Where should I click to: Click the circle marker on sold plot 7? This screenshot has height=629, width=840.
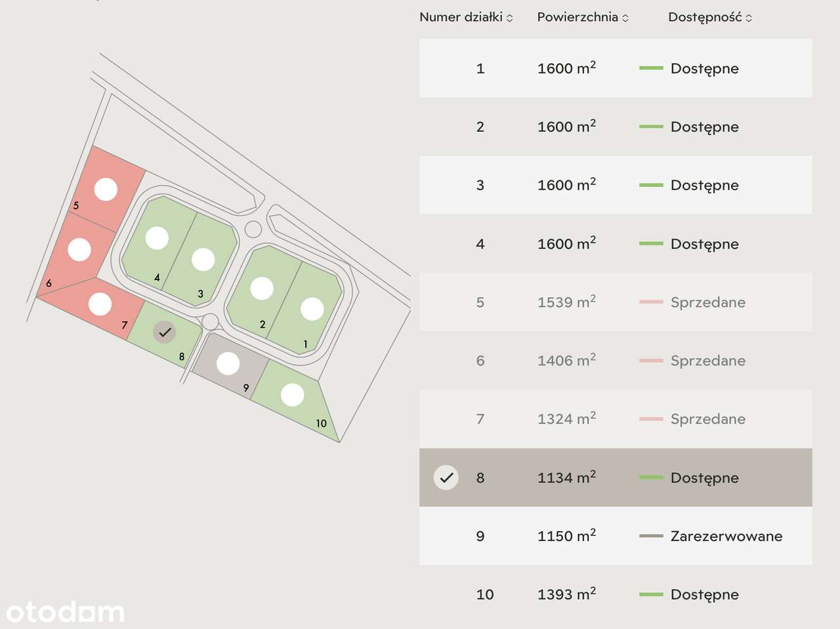100,304
